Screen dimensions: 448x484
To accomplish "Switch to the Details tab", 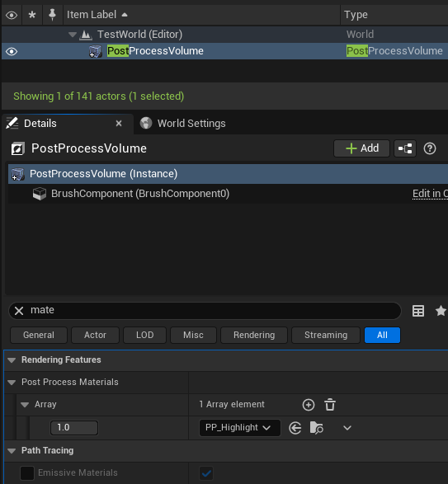I will pos(40,124).
